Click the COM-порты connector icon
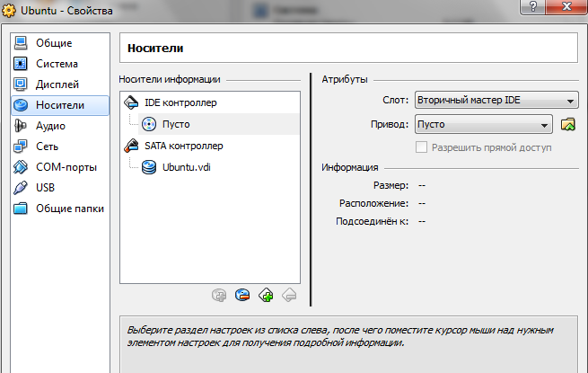This screenshot has width=588, height=373. pyautogui.click(x=21, y=167)
